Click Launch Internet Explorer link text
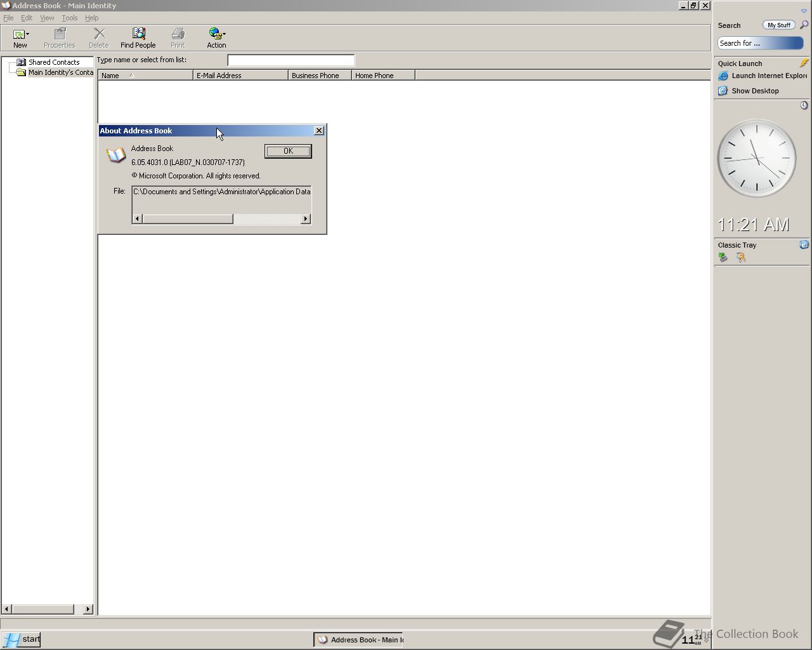The width and height of the screenshot is (812, 650). pos(769,76)
